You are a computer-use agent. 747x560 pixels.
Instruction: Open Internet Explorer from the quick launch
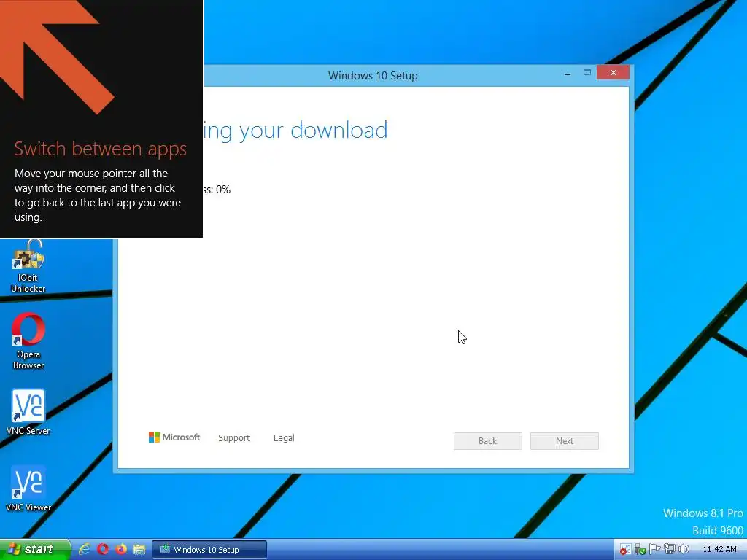[x=85, y=549]
